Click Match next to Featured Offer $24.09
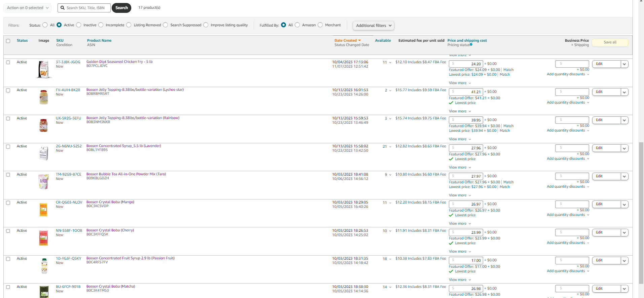The height and width of the screenshot is (298, 644). click(x=508, y=70)
